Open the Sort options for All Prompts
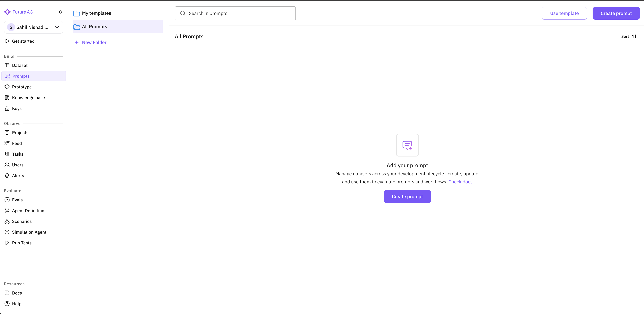This screenshot has width=644, height=314. point(629,36)
